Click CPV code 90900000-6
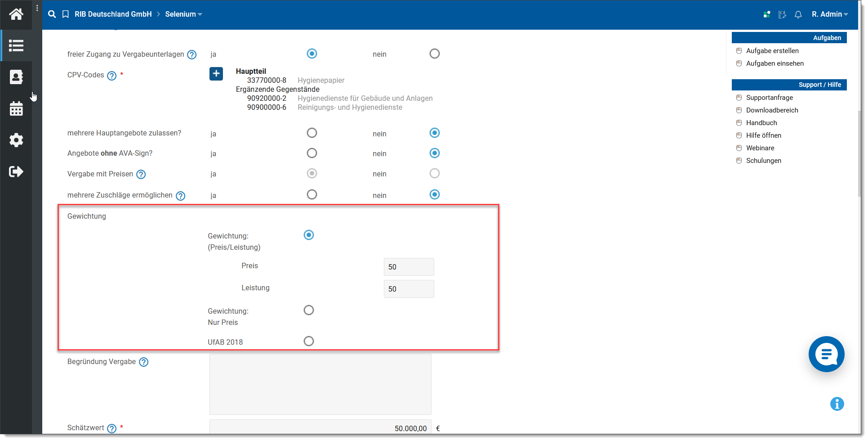868x441 pixels. [267, 107]
